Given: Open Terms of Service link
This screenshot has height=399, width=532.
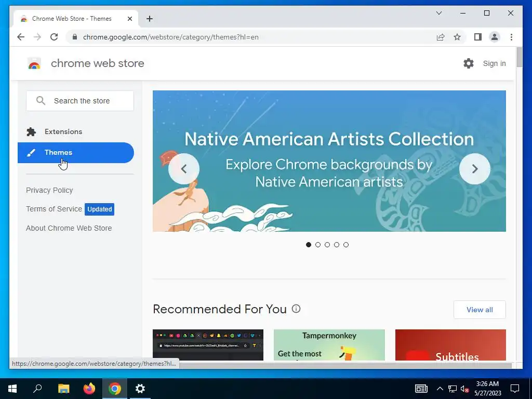Looking at the screenshot, I should 54,209.
